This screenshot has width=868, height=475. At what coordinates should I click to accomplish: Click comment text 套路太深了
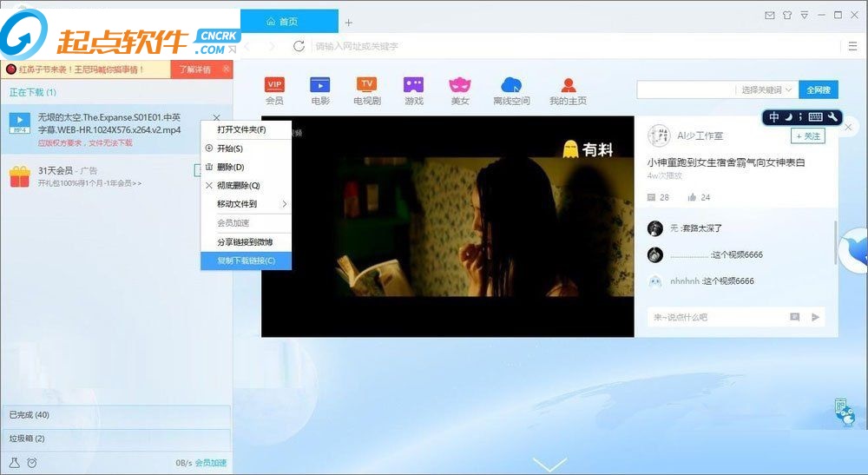point(701,228)
